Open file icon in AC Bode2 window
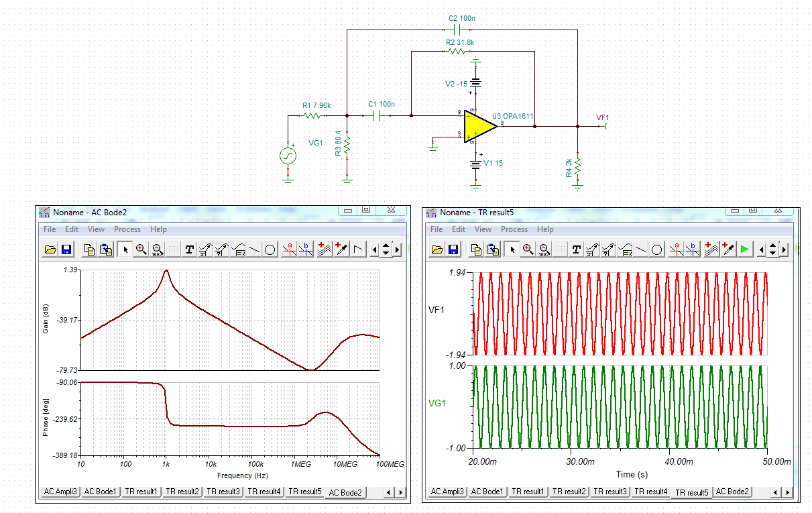Screen dimensions: 812x513 pyautogui.click(x=50, y=249)
